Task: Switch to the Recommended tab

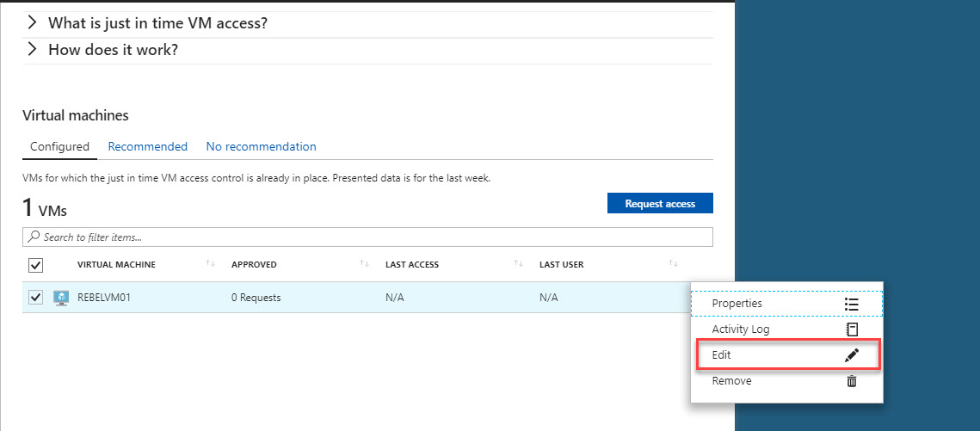Action: tap(147, 147)
